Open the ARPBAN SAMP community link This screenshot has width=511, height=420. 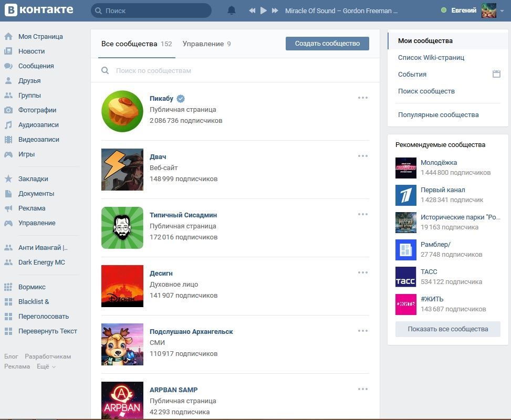(173, 390)
